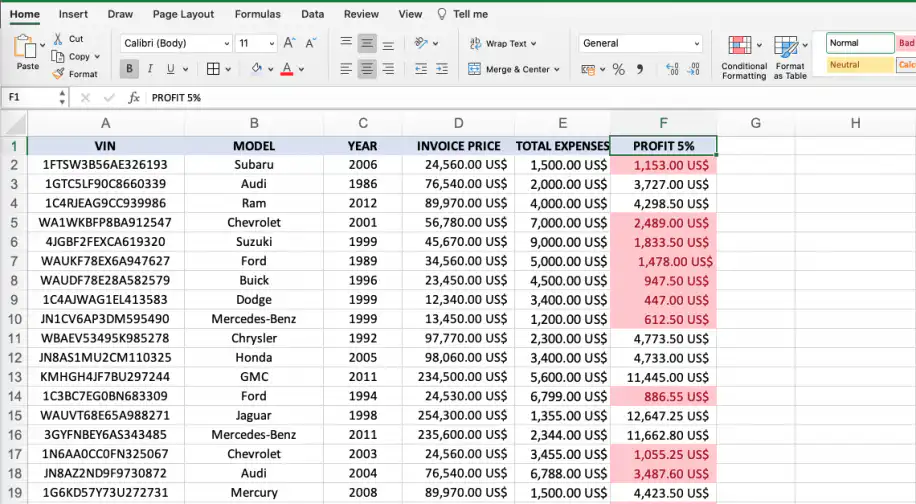Viewport: 916px width, 504px height.
Task: Toggle Italic formatting
Action: pos(150,69)
